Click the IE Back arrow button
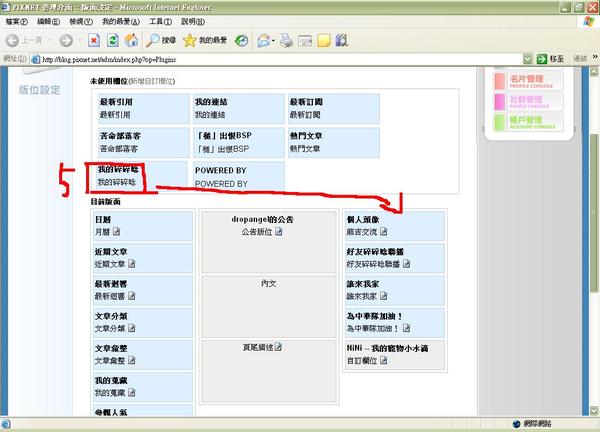This screenshot has width=600, height=432. (x=13, y=40)
